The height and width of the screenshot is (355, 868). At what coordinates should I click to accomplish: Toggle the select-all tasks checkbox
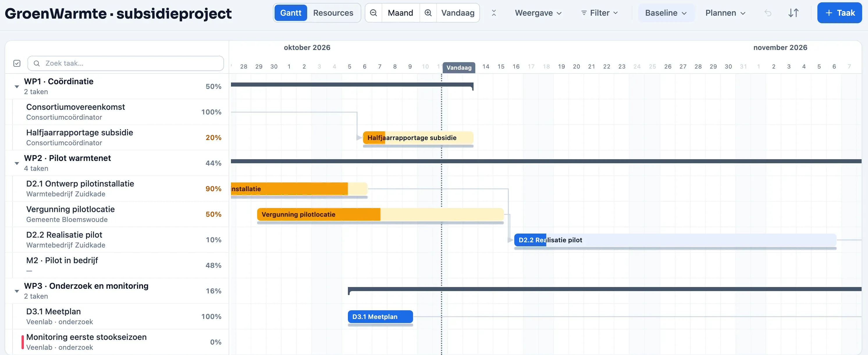pos(17,63)
